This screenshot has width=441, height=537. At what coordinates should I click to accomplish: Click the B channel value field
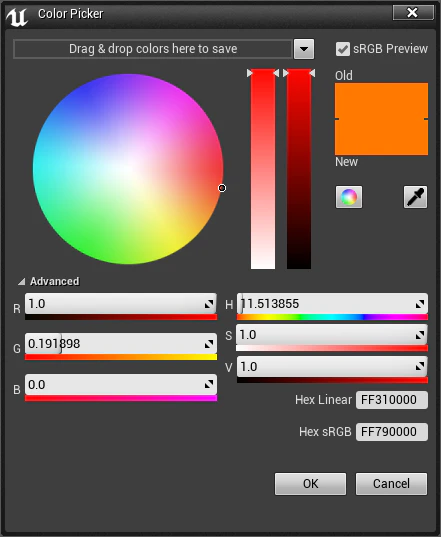121,385
